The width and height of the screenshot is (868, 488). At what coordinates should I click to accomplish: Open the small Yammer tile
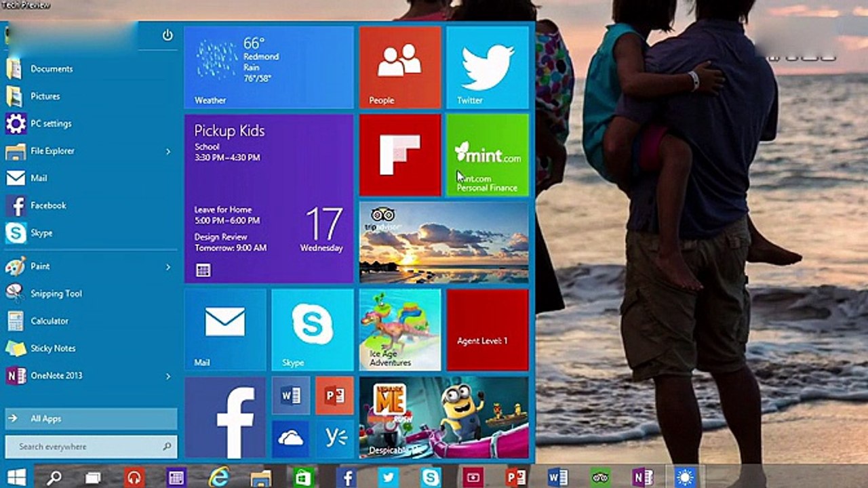tap(334, 439)
